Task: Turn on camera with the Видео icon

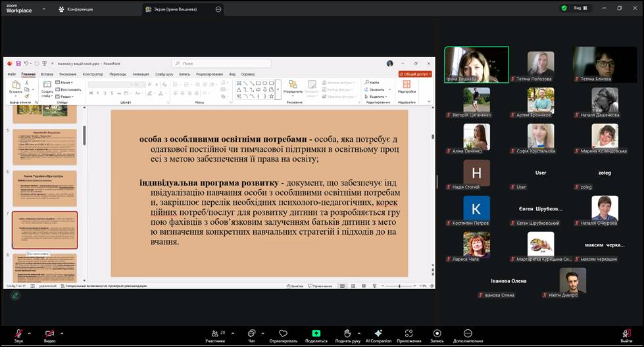Action: click(49, 334)
